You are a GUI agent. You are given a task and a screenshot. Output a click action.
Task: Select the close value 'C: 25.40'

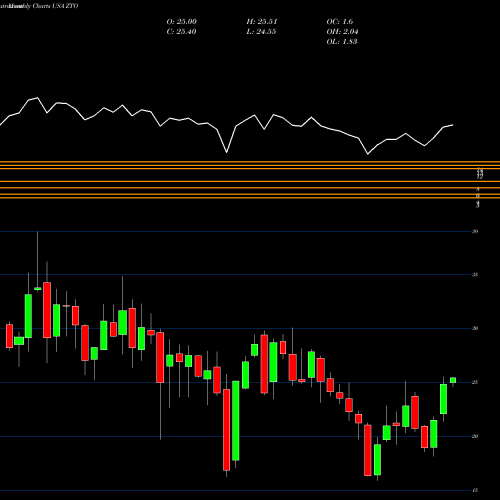pos(181,32)
